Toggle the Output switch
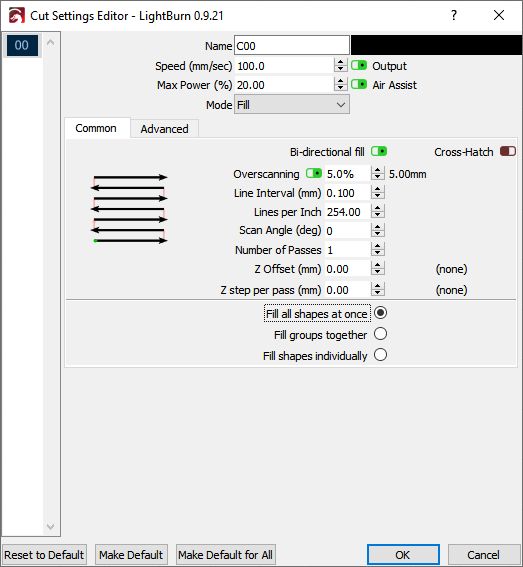523x567 pixels. [x=359, y=65]
